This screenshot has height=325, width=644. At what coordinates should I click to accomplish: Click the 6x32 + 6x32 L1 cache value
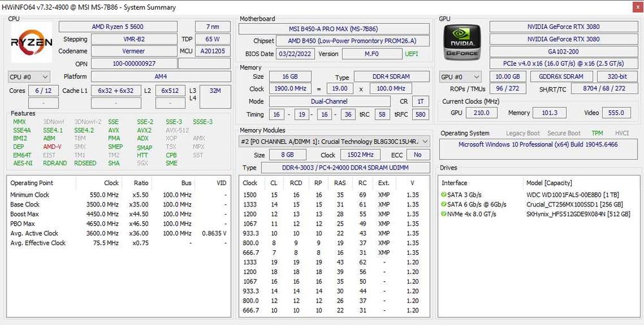(116, 90)
